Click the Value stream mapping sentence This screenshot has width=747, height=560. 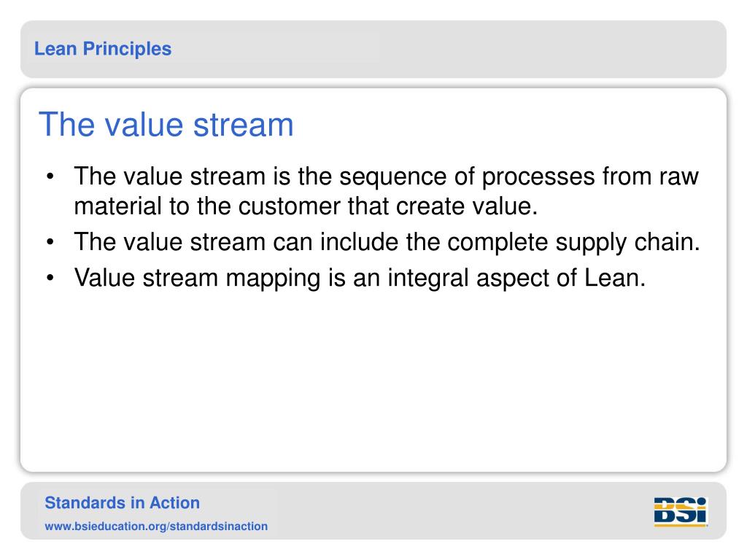(x=360, y=278)
